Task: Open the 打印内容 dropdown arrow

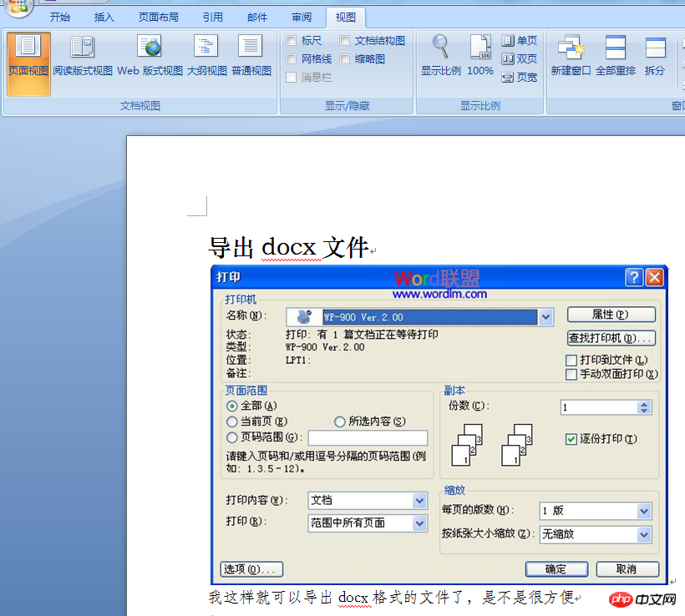Action: tap(419, 501)
